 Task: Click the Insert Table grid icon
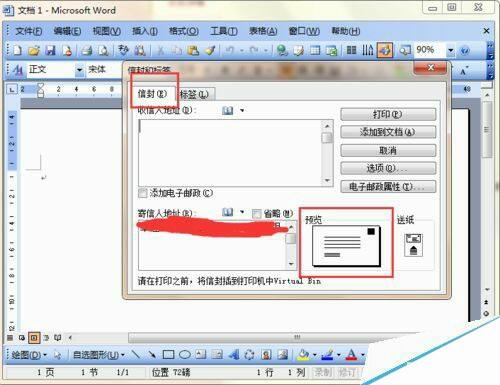(x=315, y=50)
